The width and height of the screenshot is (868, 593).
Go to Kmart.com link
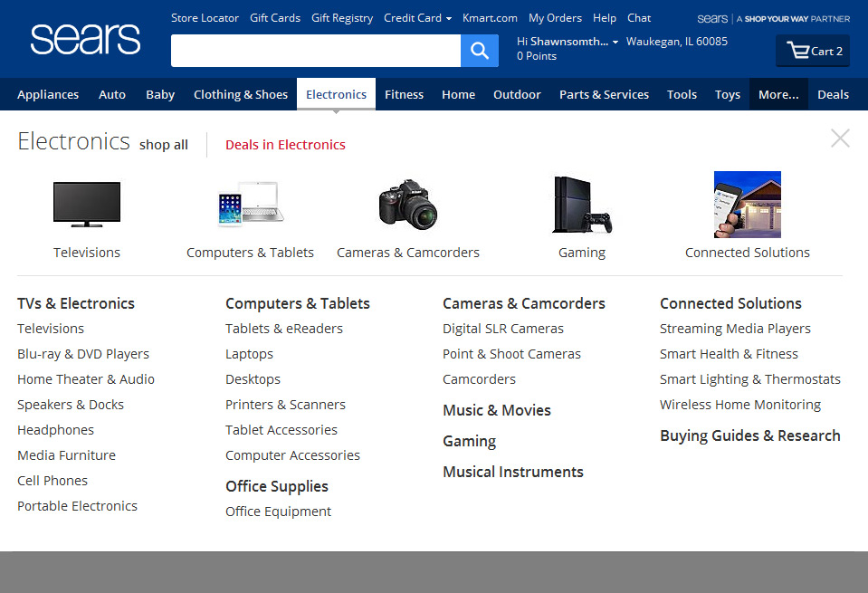490,18
